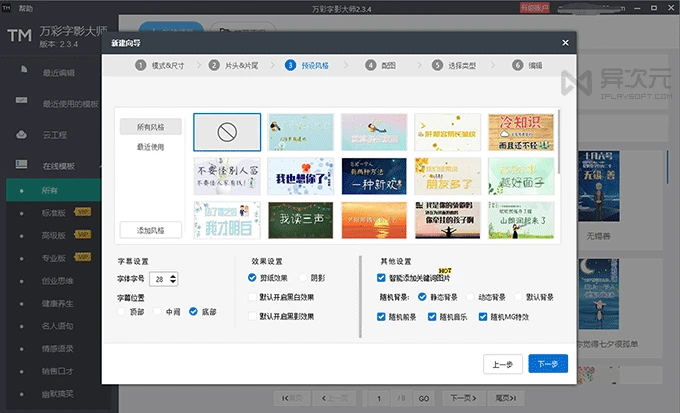680x413 pixels.
Task: Choose 默认背景 for random background
Action: (518, 297)
